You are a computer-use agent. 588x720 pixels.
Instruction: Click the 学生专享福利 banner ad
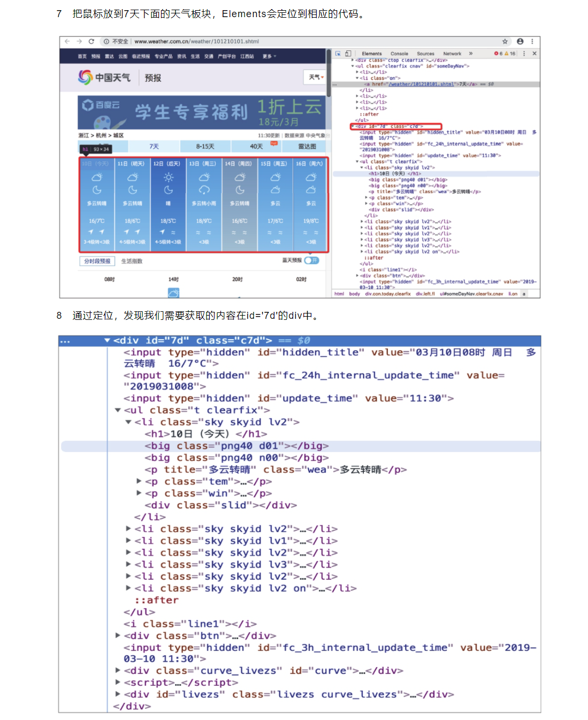click(202, 113)
